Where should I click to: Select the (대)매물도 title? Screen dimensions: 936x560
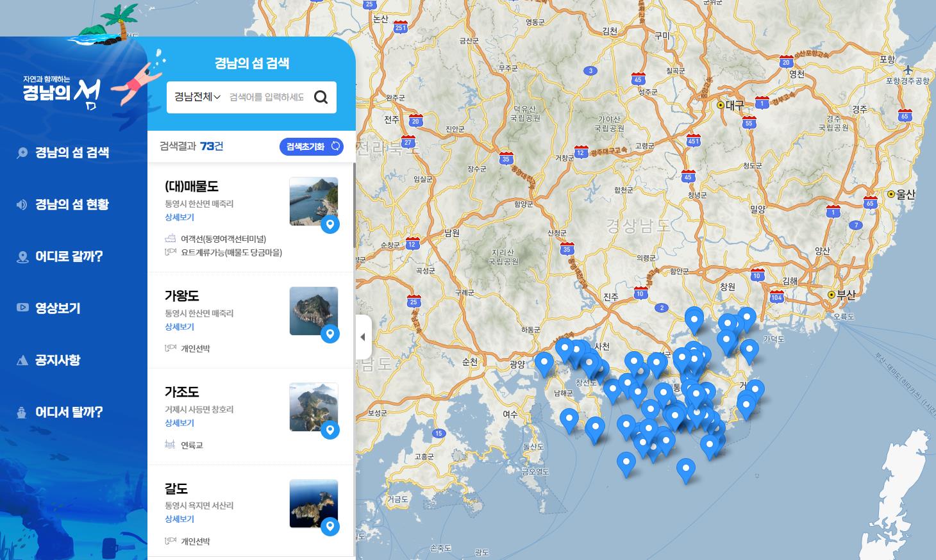click(192, 186)
